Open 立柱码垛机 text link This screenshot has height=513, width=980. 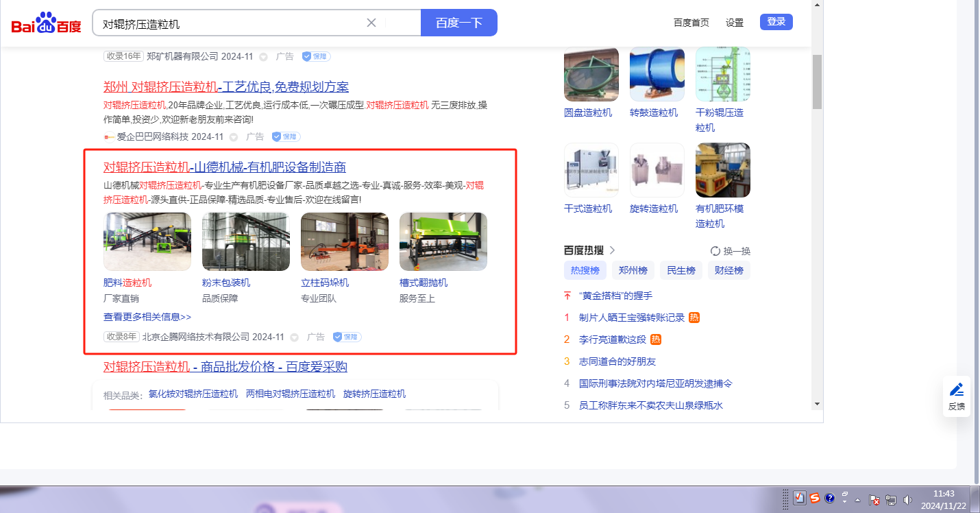[x=325, y=283]
